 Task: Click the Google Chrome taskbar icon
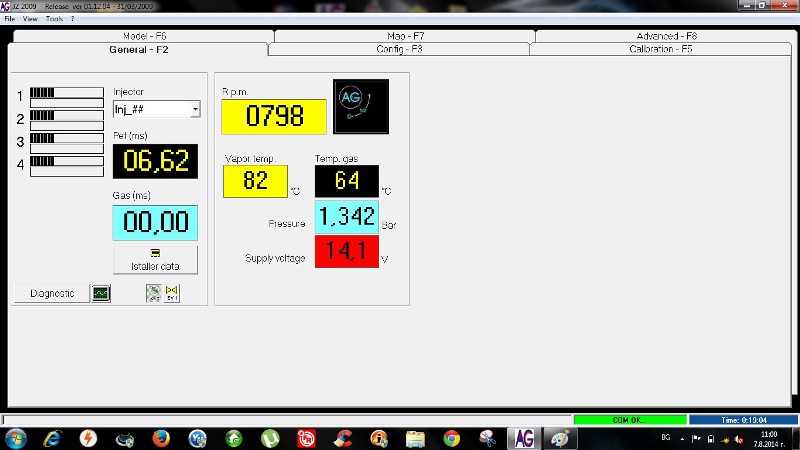(x=451, y=438)
